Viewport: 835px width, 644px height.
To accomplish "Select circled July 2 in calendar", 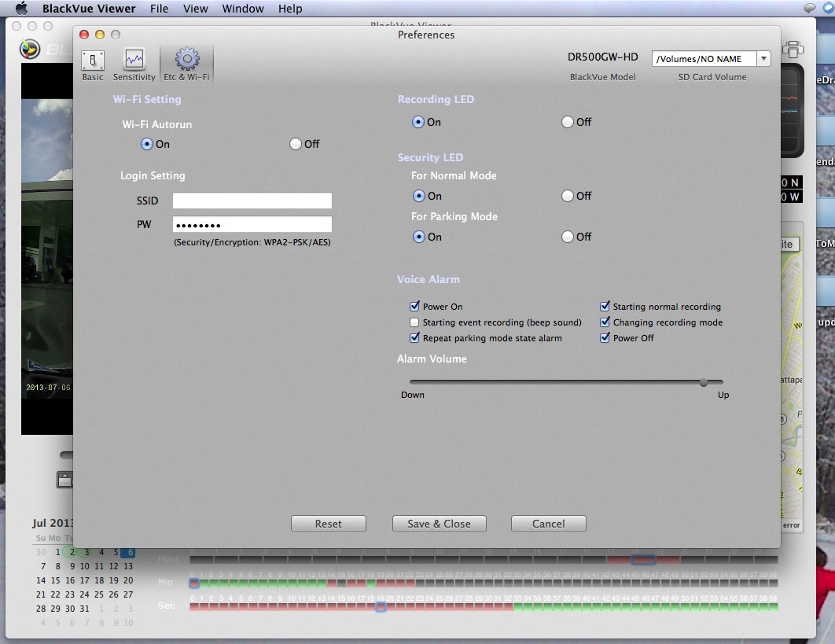I will (72, 552).
